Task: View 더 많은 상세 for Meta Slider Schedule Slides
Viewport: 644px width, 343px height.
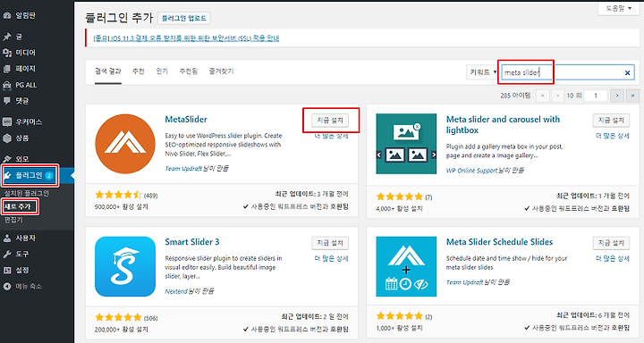Action: click(x=613, y=258)
